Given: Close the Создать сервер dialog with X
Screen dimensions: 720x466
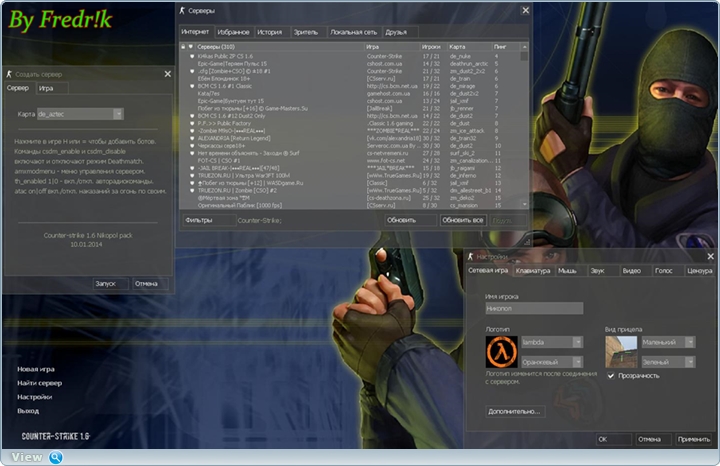Looking at the screenshot, I should [x=167, y=74].
